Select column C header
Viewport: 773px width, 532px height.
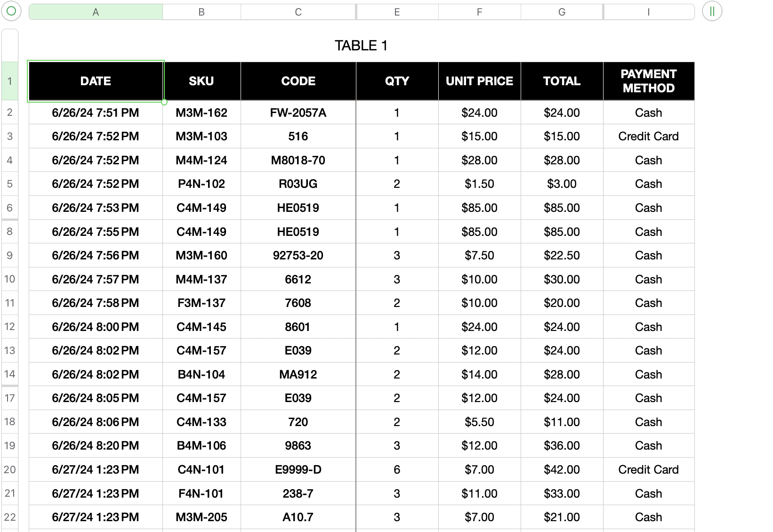(x=298, y=12)
